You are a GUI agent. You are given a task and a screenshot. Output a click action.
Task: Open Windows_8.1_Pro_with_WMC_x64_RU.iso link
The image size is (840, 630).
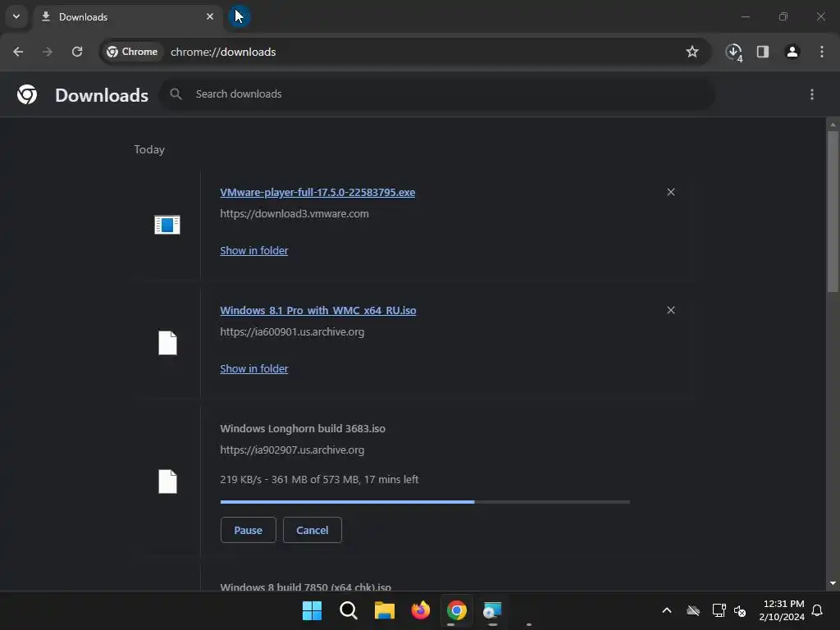318,311
